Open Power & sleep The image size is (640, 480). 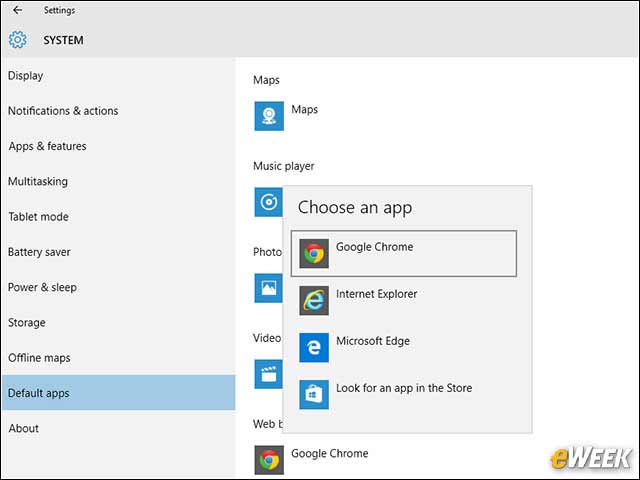[x=118, y=287]
